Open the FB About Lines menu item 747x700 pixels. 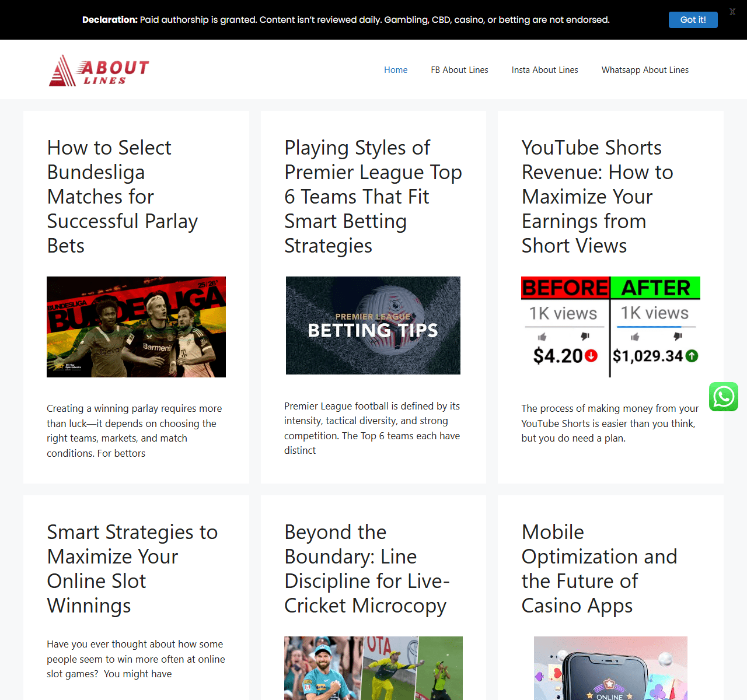[x=459, y=70]
